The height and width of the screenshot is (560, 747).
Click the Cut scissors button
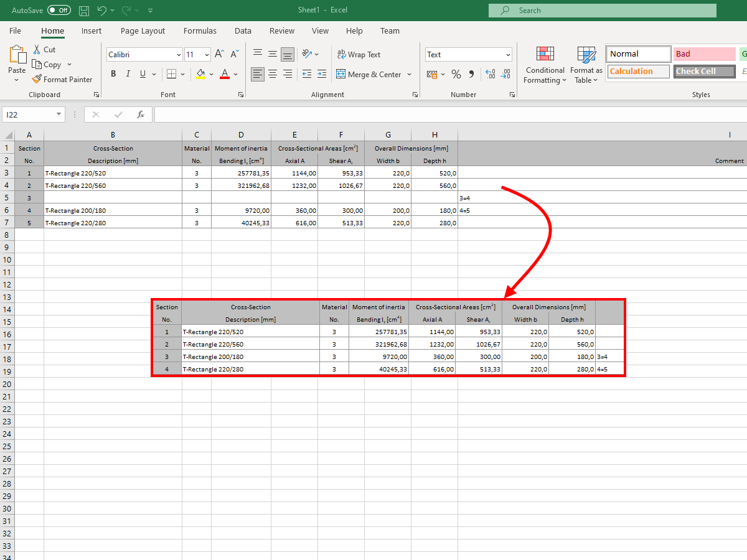point(44,49)
